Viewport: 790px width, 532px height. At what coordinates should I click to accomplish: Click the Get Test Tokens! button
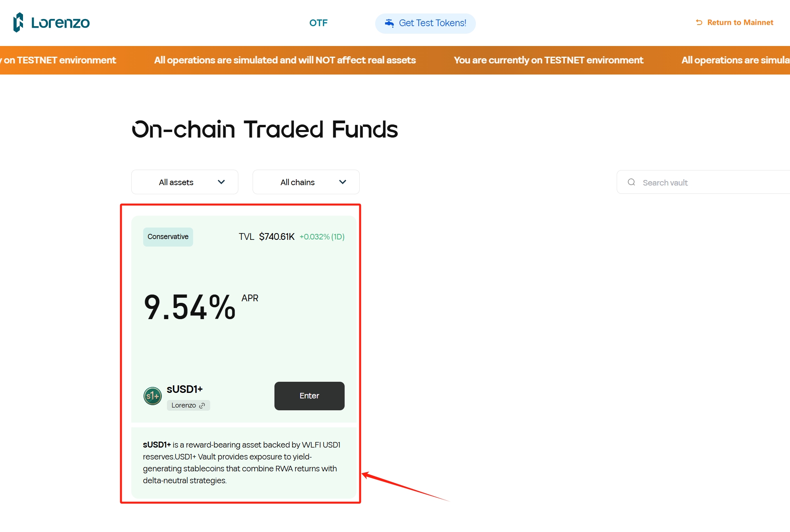click(x=426, y=23)
